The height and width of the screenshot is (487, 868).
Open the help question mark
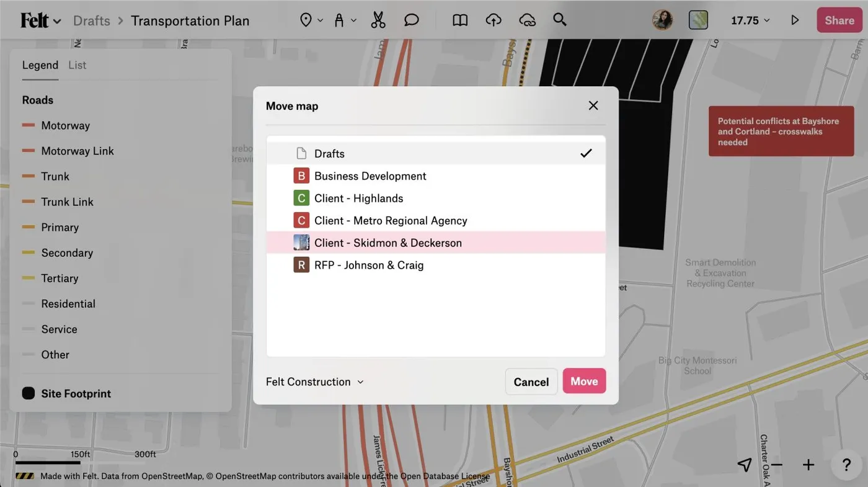[x=846, y=465]
